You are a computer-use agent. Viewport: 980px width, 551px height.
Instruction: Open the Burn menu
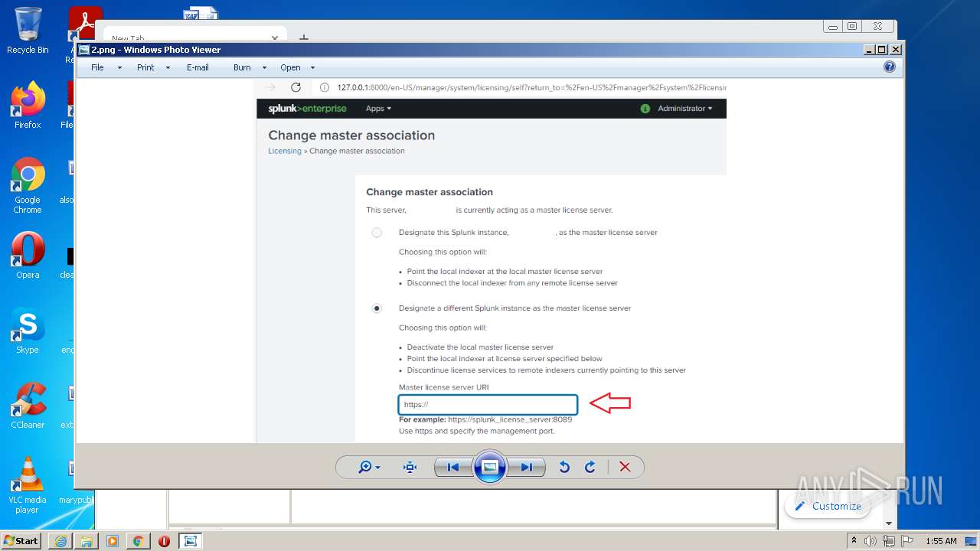[x=242, y=67]
